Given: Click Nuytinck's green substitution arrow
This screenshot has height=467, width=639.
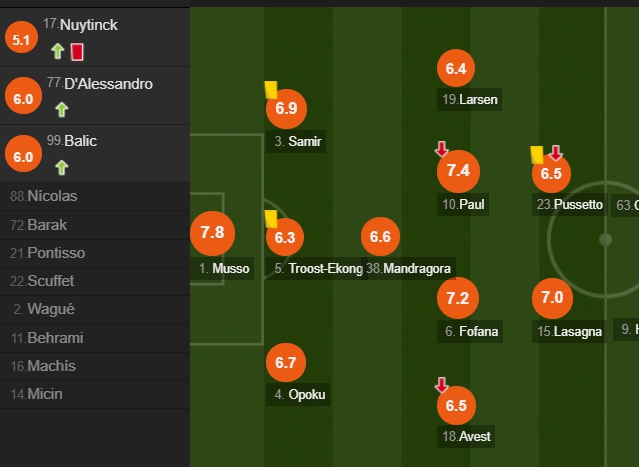Looking at the screenshot, I should [x=58, y=51].
